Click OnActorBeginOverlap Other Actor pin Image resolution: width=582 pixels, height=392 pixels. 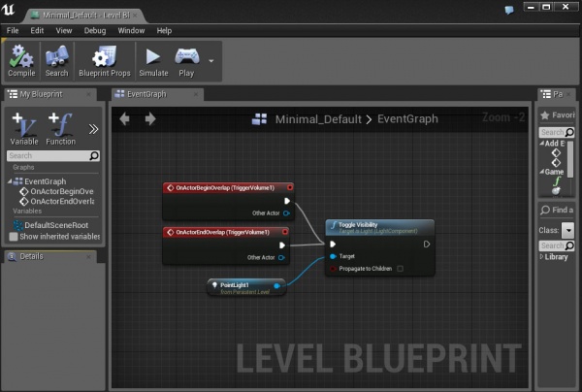286,213
